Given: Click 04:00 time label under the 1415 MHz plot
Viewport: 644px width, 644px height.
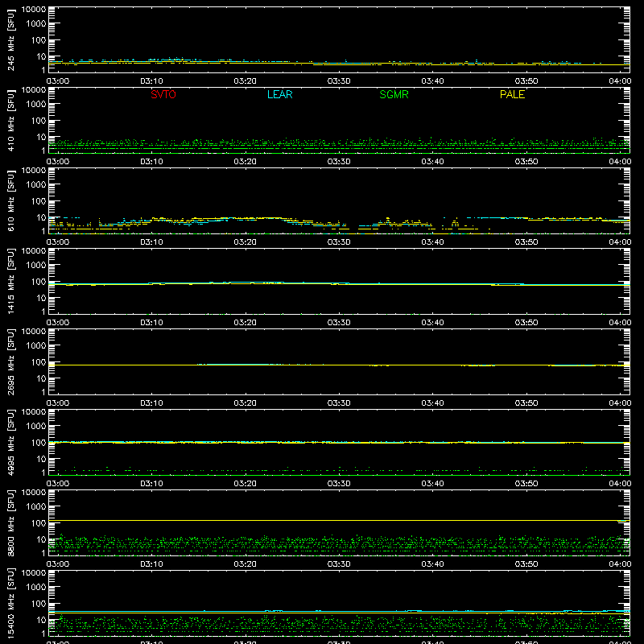Looking at the screenshot, I should (x=620, y=323).
